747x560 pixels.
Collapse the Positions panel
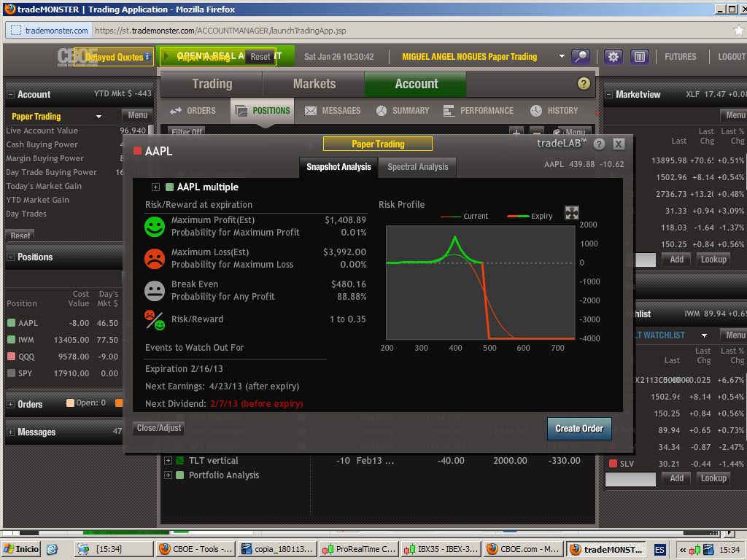[x=10, y=257]
